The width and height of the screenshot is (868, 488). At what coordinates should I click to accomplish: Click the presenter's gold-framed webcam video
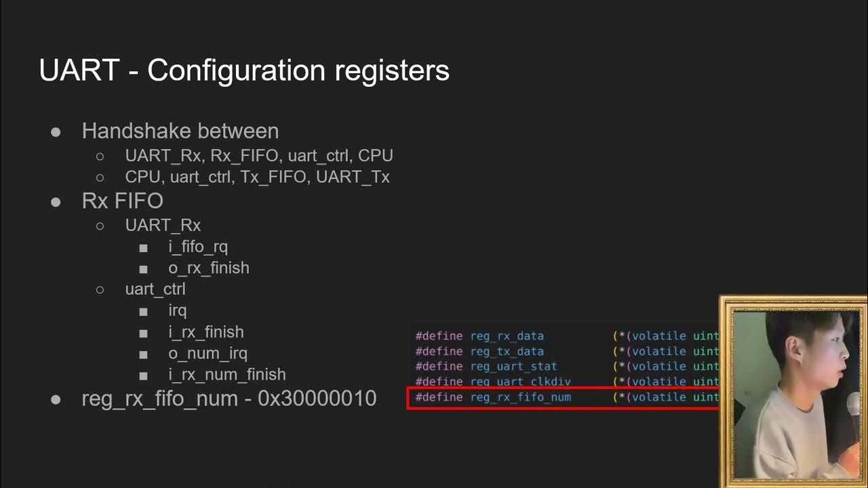click(793, 391)
